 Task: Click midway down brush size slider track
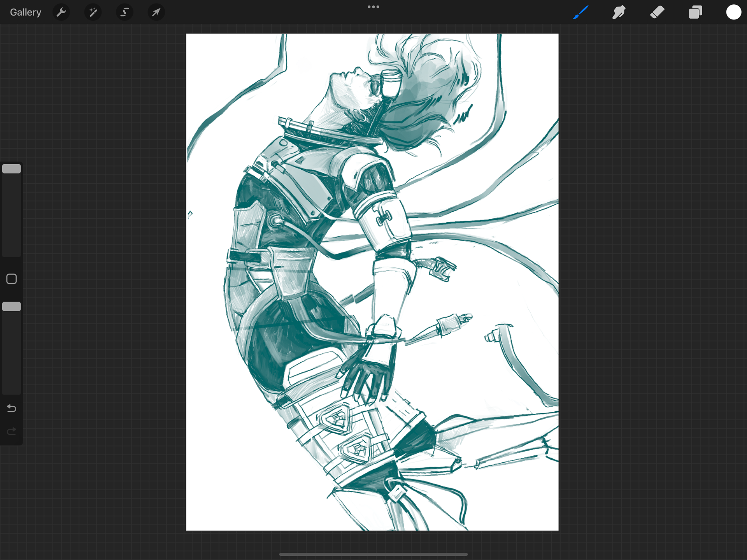pos(12,210)
